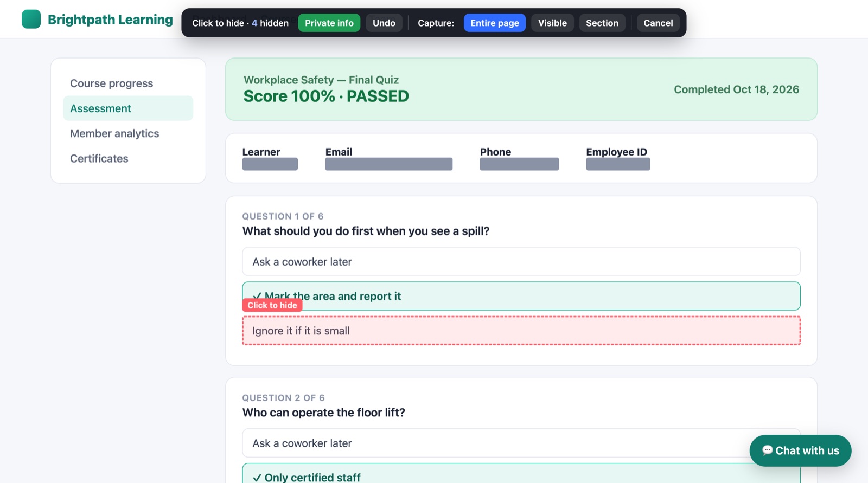Choose the "Only certified staff" answer
Viewport: 868px width, 483px height.
click(x=521, y=473)
